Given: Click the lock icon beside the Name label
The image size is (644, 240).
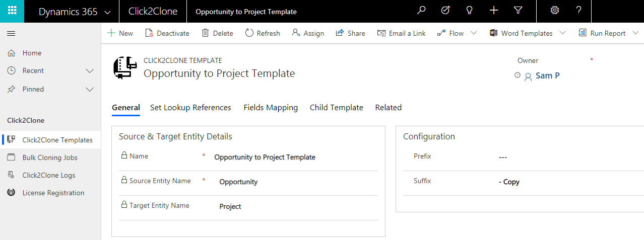Looking at the screenshot, I should click(124, 155).
